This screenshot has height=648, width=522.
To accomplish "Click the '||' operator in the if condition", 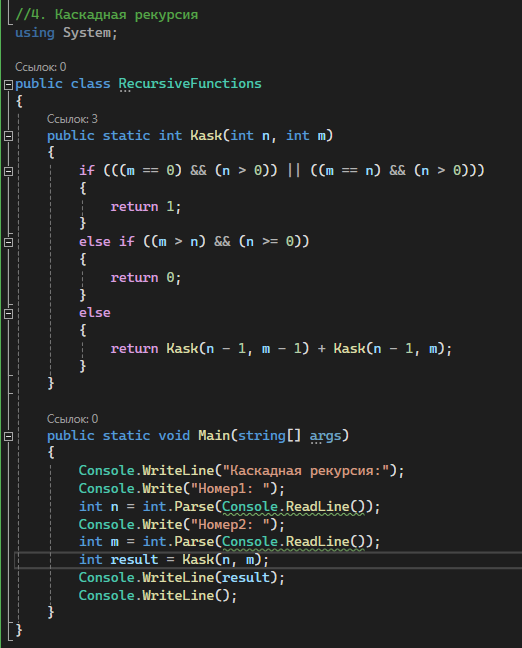I will [x=294, y=171].
